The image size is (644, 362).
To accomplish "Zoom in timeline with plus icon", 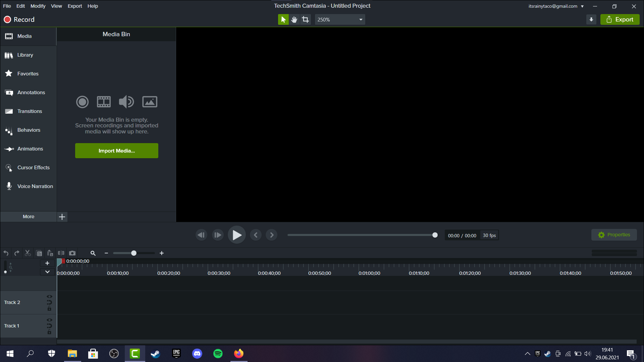I will coord(162,253).
